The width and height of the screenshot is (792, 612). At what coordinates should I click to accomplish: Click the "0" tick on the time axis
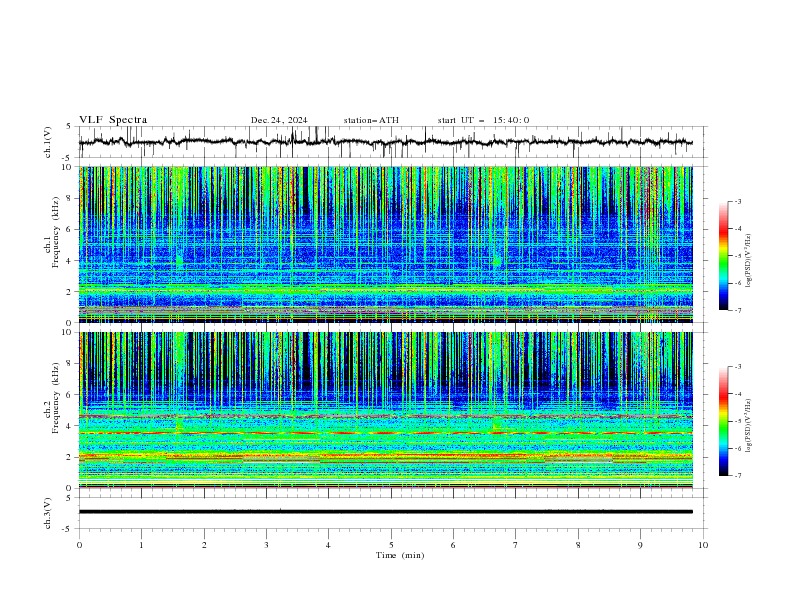pyautogui.click(x=79, y=545)
